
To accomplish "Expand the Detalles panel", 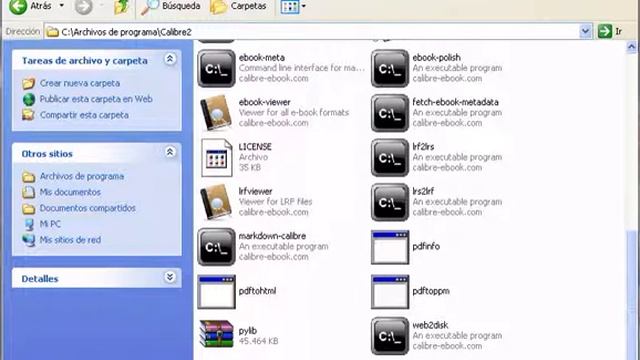I will (170, 278).
